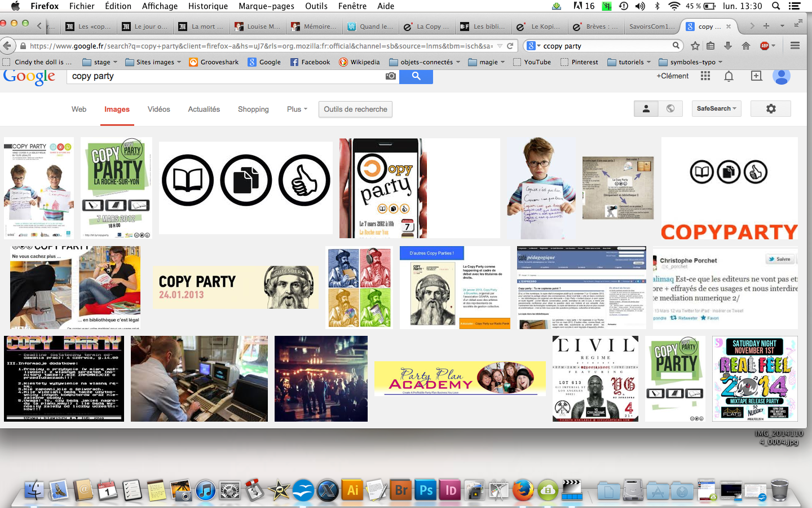Click the Adblock Plus ABP icon
812x508 pixels.
765,46
